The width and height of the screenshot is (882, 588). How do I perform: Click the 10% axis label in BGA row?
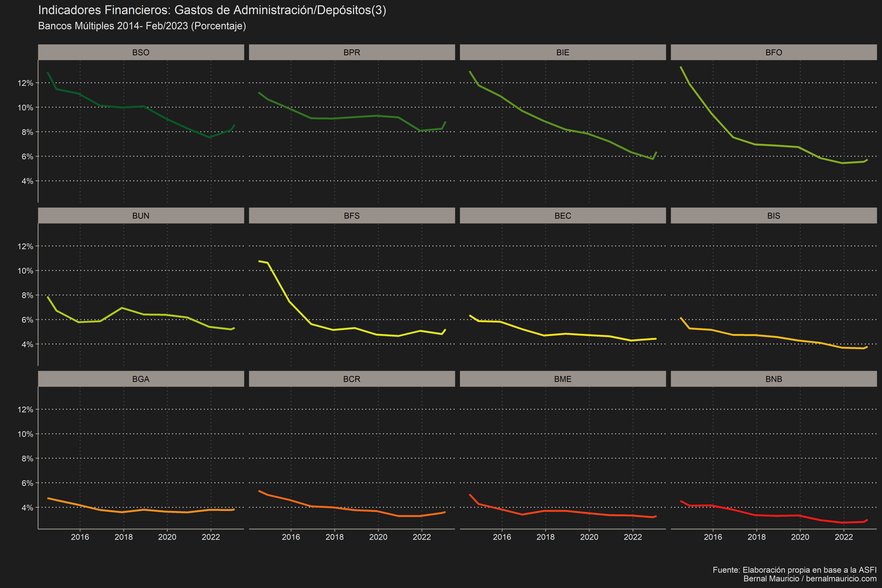point(25,434)
